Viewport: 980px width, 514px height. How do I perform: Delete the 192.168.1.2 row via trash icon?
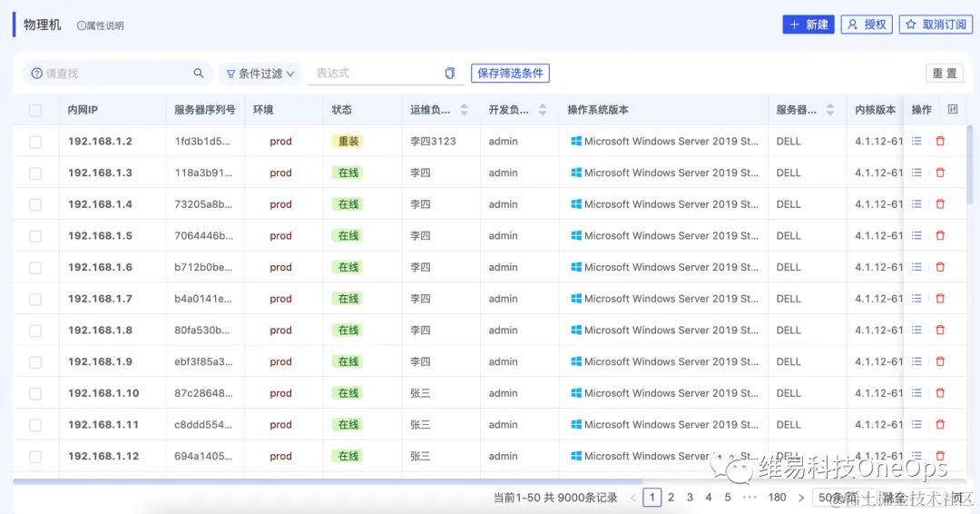click(x=940, y=142)
